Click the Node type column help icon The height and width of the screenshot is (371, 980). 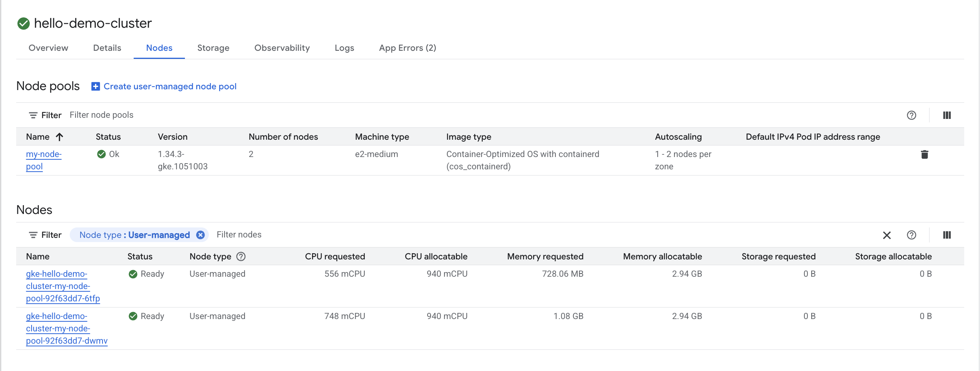point(241,256)
